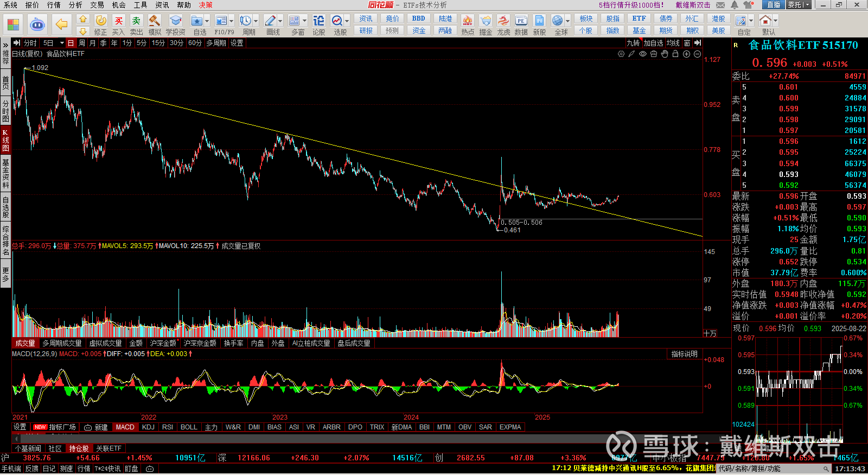Viewport: 868px width, 475px height.
Task: Open the colorful home grid icon
Action: click(x=13, y=24)
